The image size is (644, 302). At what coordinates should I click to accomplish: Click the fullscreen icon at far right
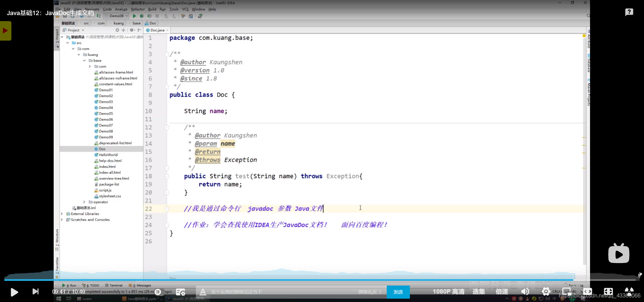[629, 292]
